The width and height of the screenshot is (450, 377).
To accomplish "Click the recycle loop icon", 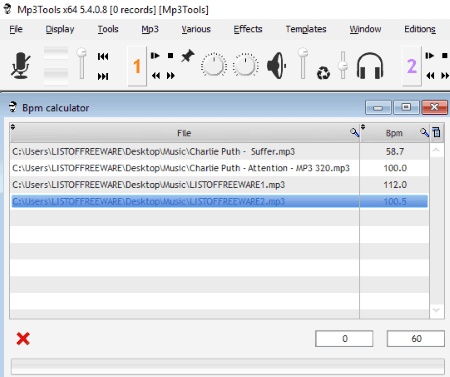I will tap(323, 73).
